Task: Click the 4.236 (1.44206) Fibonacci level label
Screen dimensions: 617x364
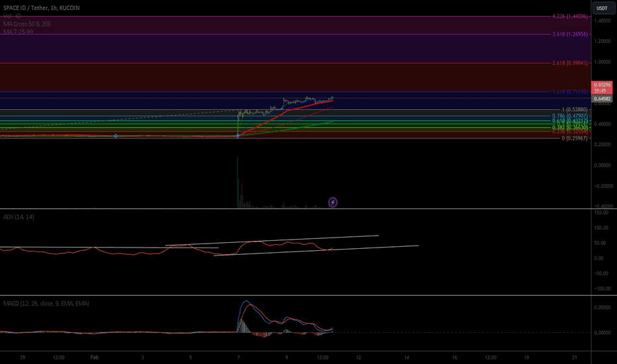Action: click(570, 16)
